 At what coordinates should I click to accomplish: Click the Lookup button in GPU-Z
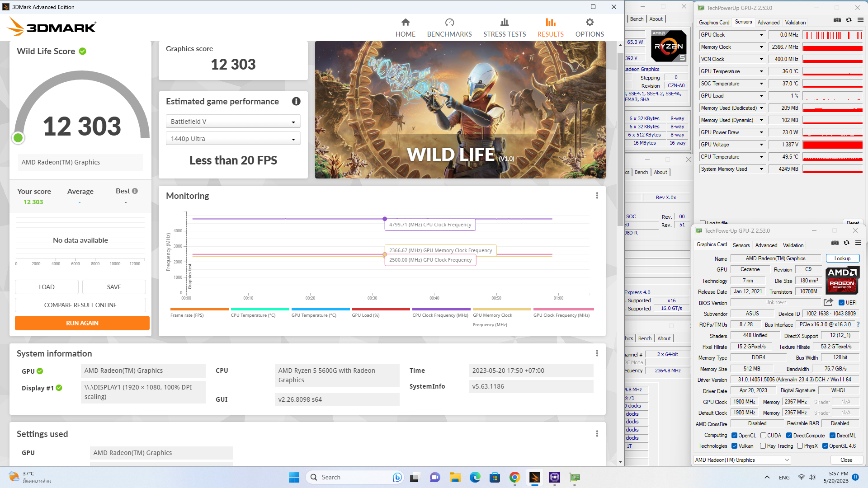click(842, 258)
